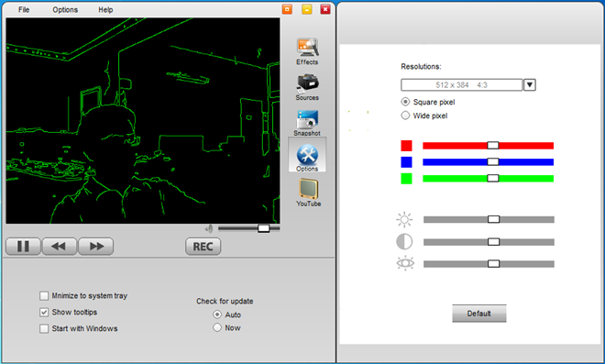Viewport: 605px width, 364px height.
Task: Click the orange window button
Action: [287, 9]
